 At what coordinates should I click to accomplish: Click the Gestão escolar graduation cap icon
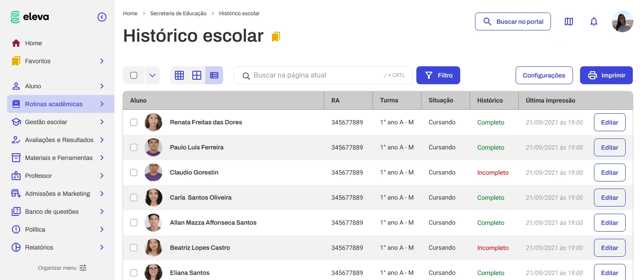click(x=16, y=122)
